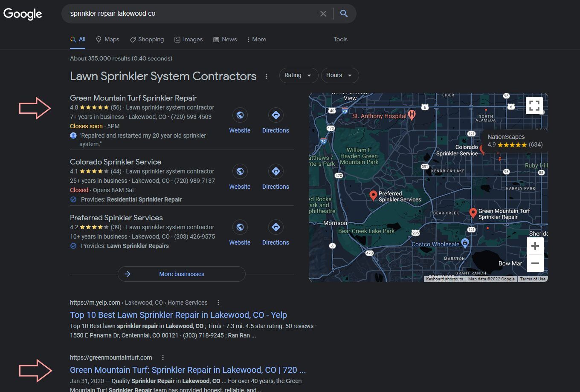Zoom in on the map
Viewport: 580px width, 392px height.
[535, 245]
